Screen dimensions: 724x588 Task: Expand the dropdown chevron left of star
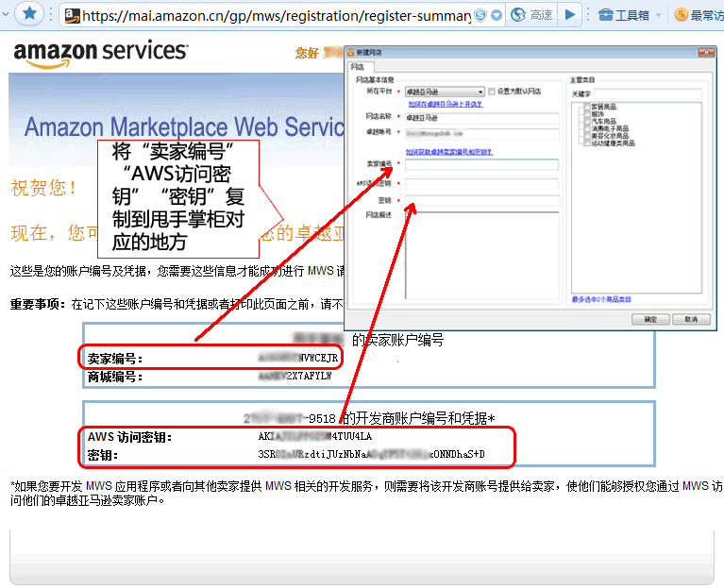6,14
